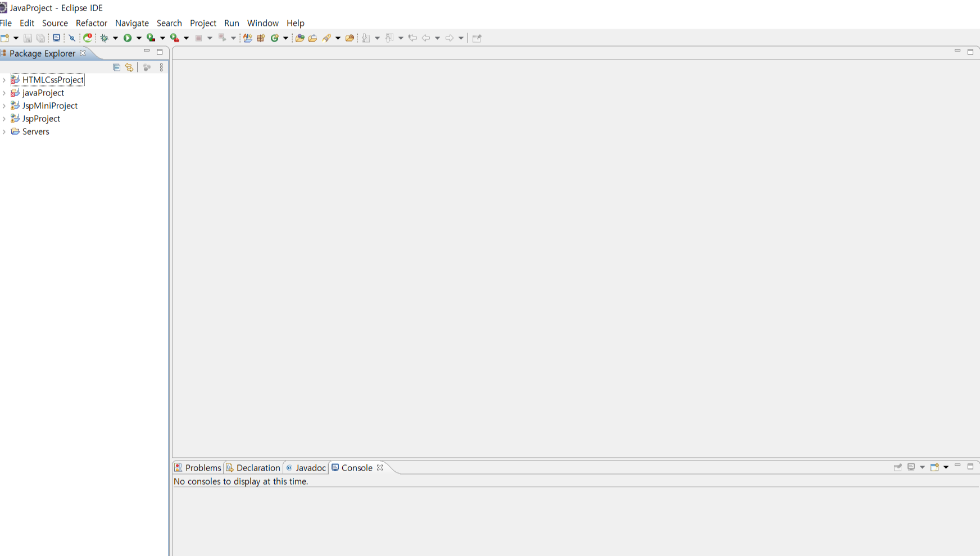Toggle Skip All Breakpoints icon

coord(72,38)
